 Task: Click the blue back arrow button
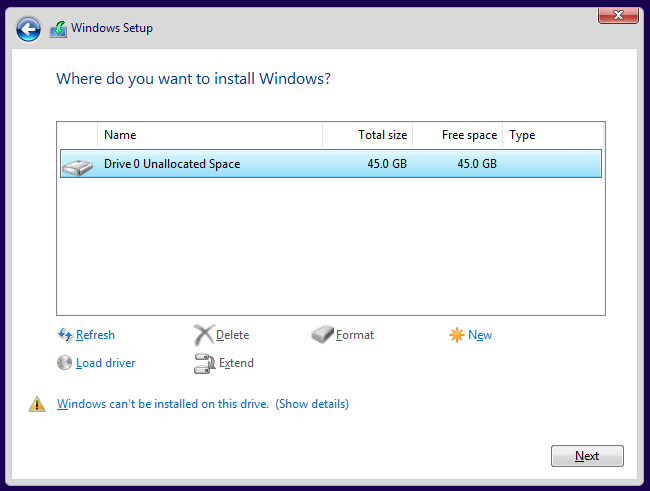click(28, 29)
